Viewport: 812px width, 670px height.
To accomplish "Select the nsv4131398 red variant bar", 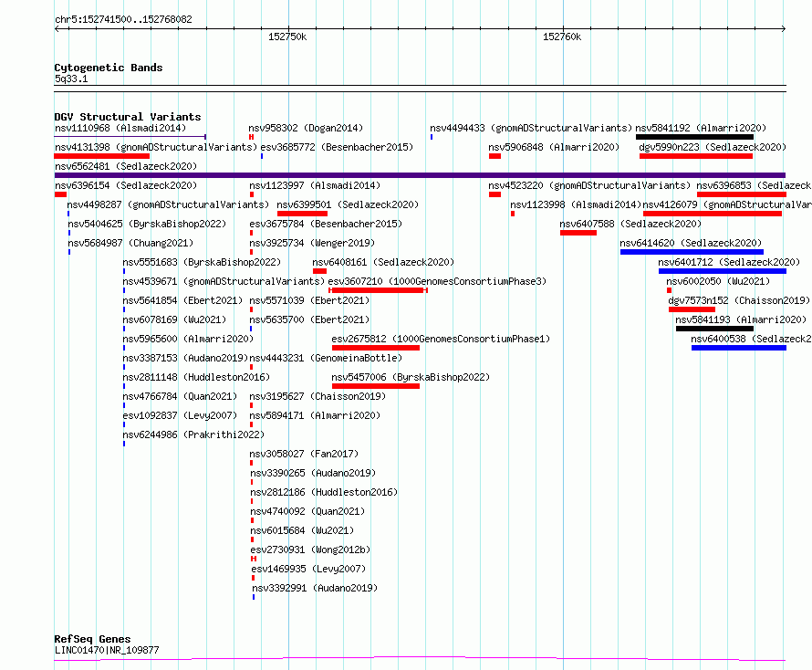I will tap(102, 156).
